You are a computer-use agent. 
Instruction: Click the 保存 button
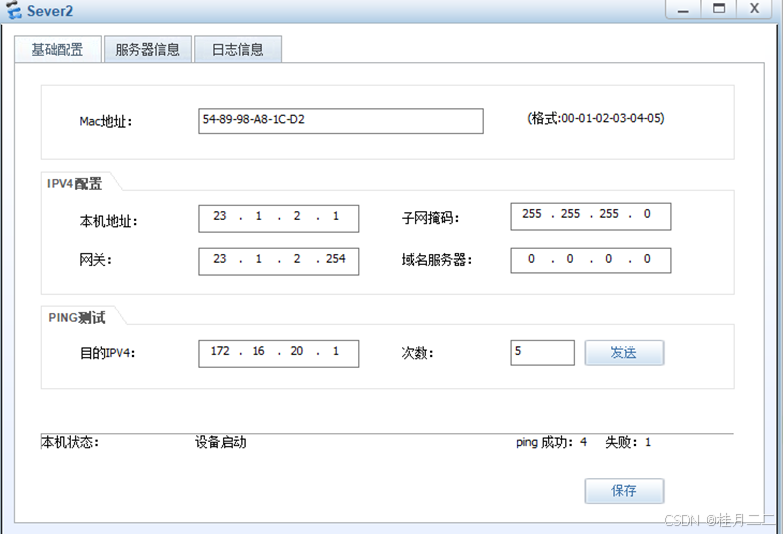pyautogui.click(x=624, y=491)
